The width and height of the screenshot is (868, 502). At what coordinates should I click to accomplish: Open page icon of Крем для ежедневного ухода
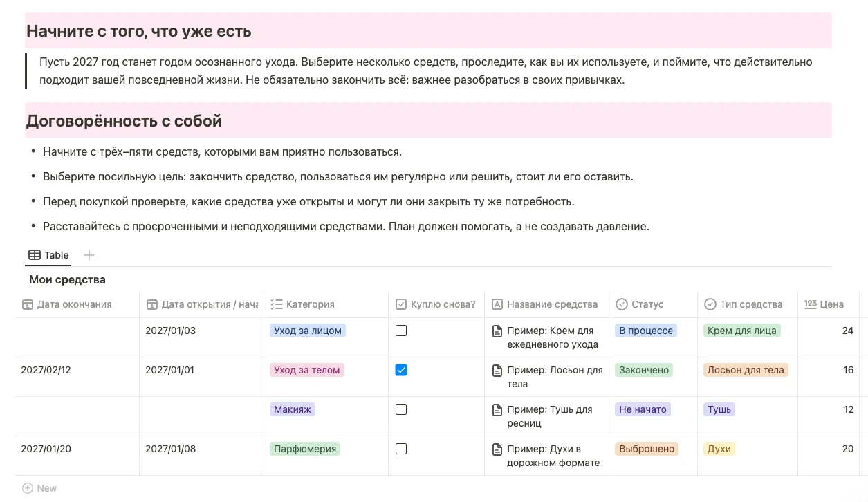497,331
